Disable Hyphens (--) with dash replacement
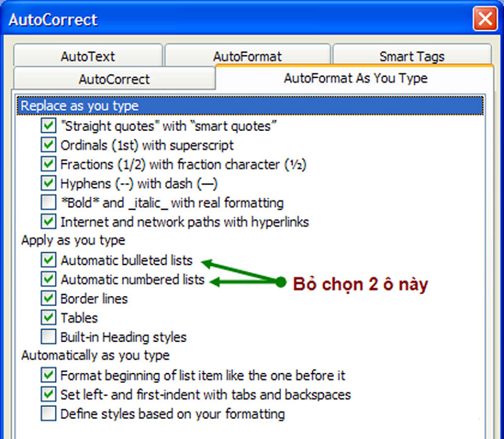504x439 pixels. pos(48,183)
